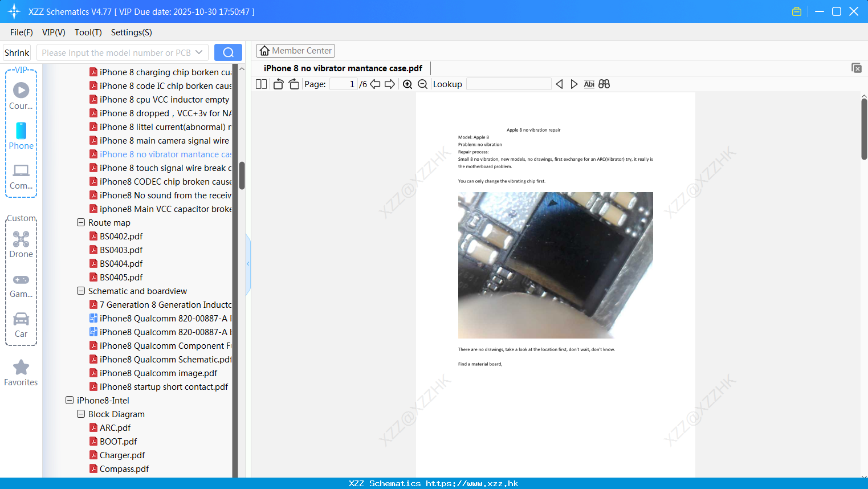The image size is (868, 489).
Task: Click the page number field
Action: tap(343, 84)
